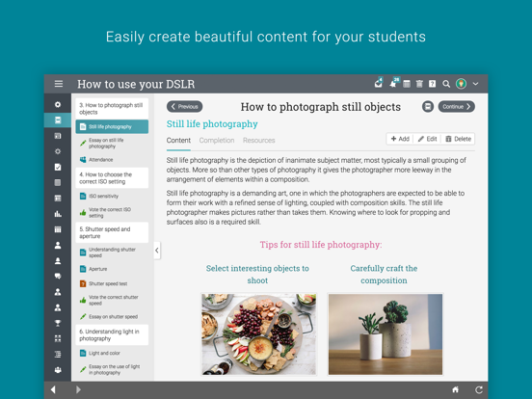532x399 pixels.
Task: Open Vote the correct ISO setting
Action: pos(112,212)
